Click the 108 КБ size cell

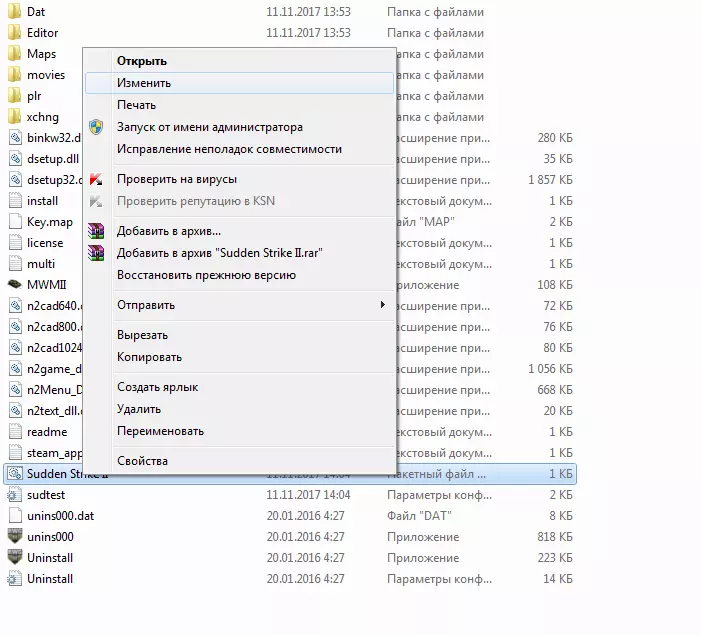(x=555, y=285)
